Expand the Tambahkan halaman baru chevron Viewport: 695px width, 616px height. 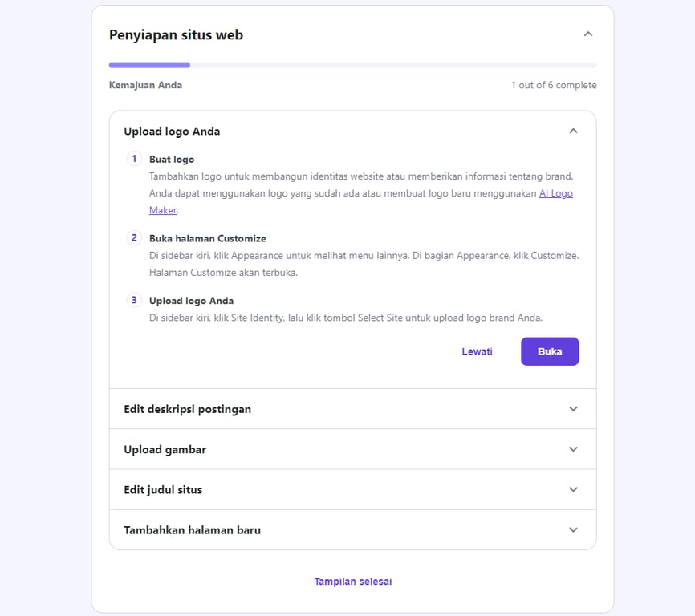(x=573, y=530)
